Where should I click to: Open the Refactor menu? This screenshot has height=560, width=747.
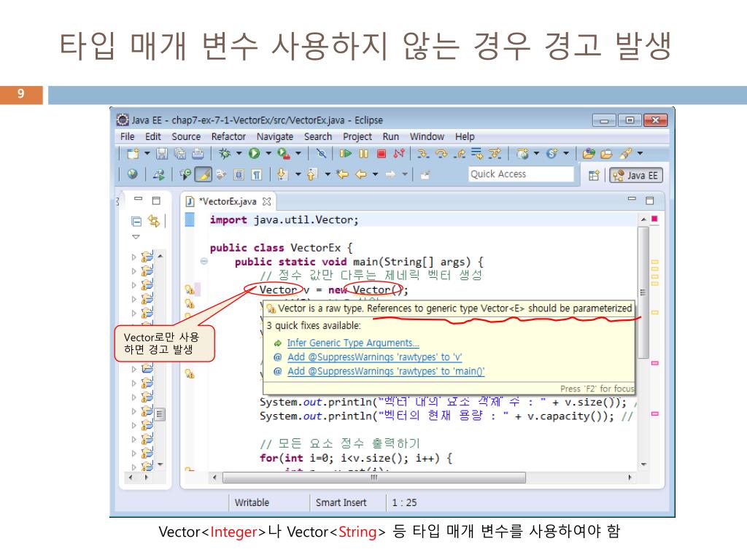pos(228,136)
